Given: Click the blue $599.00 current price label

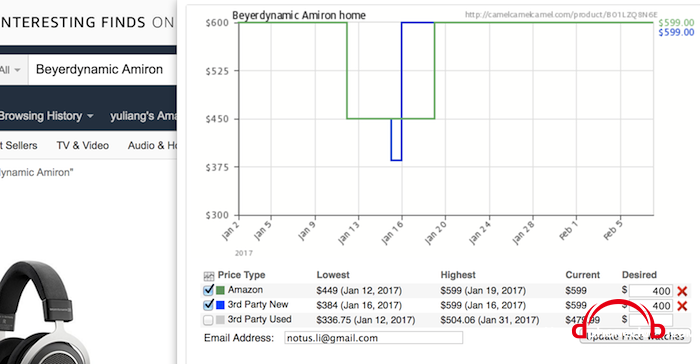Looking at the screenshot, I should 676,33.
